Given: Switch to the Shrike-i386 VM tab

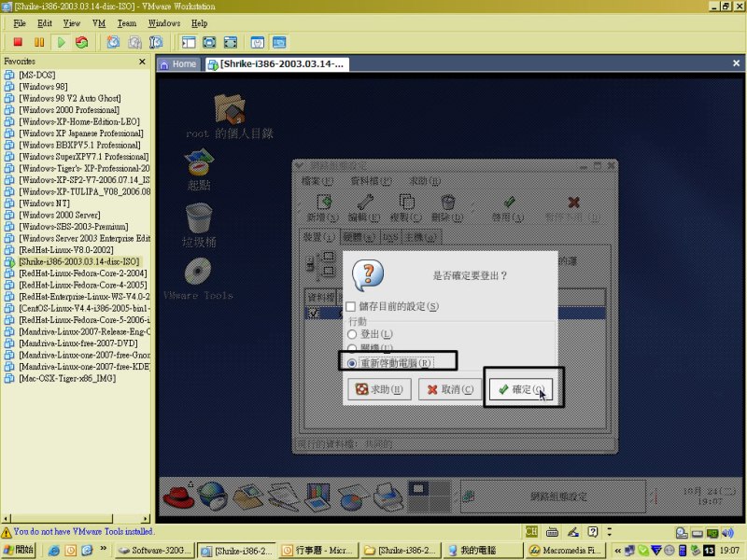Looking at the screenshot, I should [277, 64].
